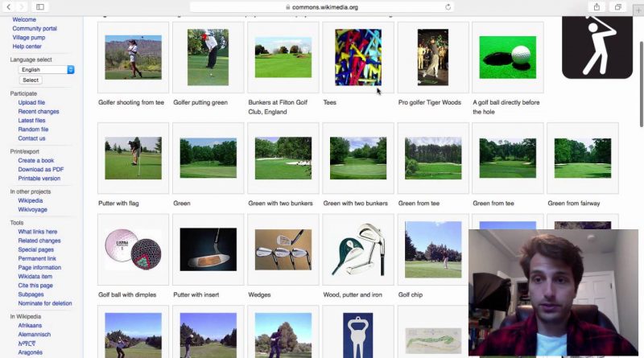Screen dimensions: 644x358
Task: Open the Wedges golf clubs thumbnail
Action: pos(283,249)
